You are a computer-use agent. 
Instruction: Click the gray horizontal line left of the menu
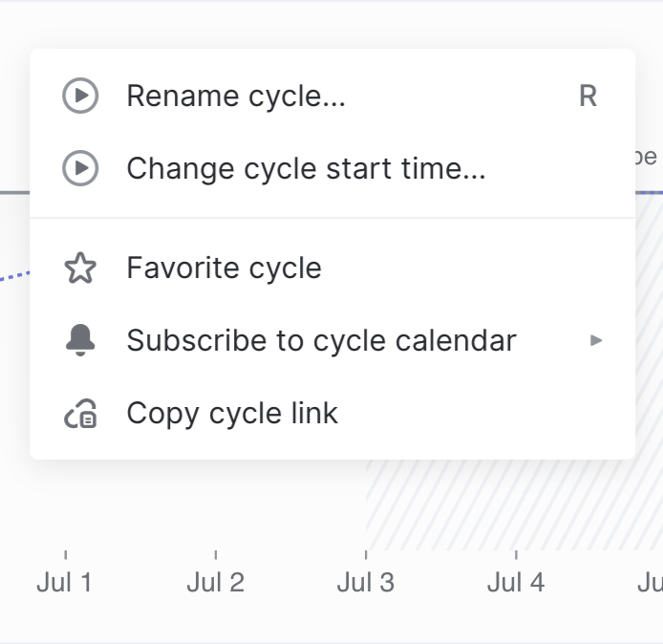tap(14, 192)
